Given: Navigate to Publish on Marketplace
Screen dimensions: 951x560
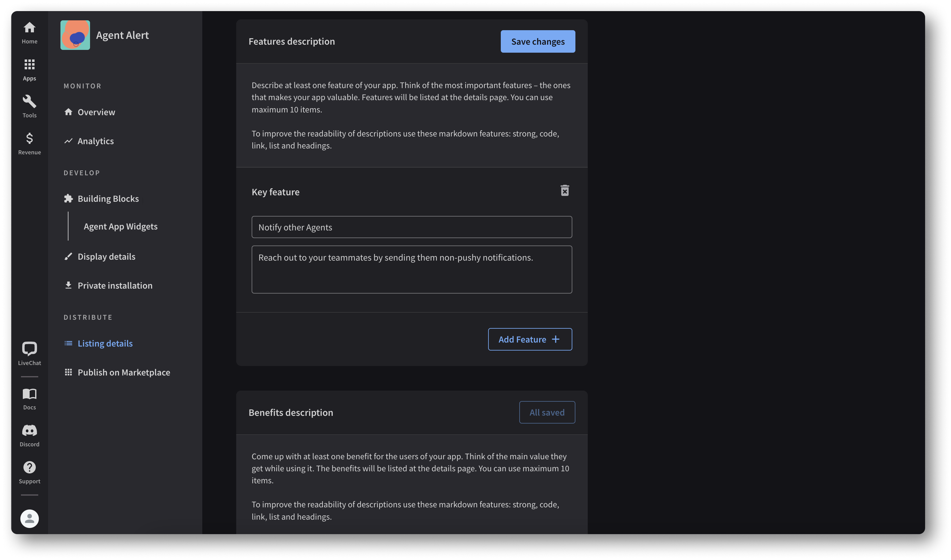Looking at the screenshot, I should [x=124, y=372].
